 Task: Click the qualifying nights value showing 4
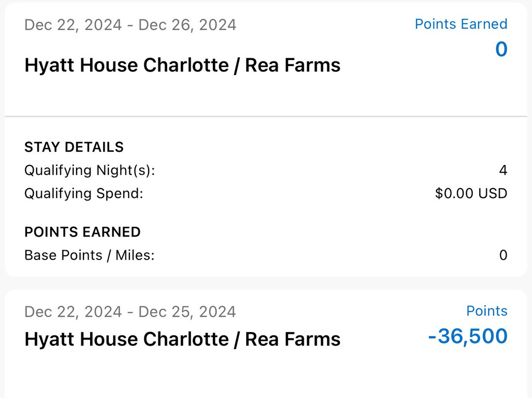[503, 170]
